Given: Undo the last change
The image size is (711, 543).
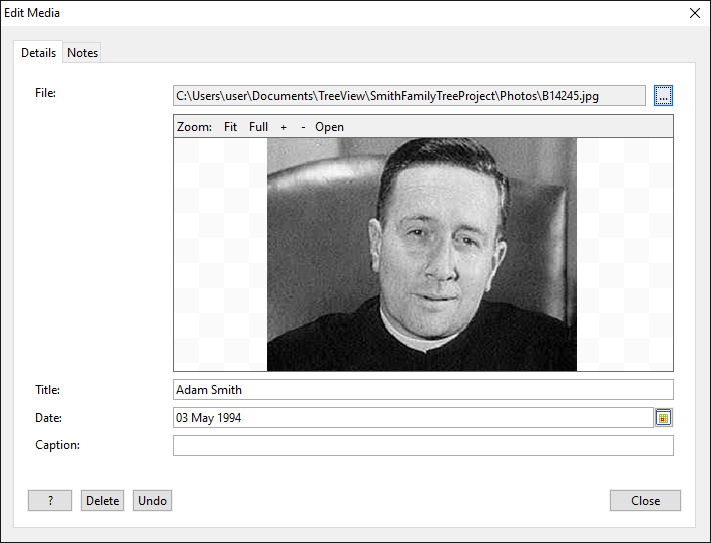Looking at the screenshot, I should click(152, 500).
